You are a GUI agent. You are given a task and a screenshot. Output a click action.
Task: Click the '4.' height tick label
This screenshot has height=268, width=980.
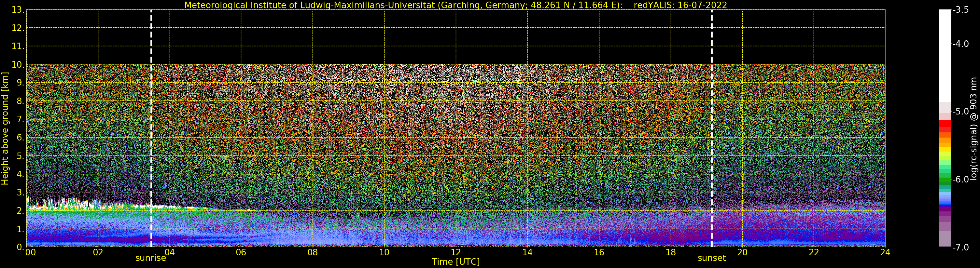tap(21, 174)
